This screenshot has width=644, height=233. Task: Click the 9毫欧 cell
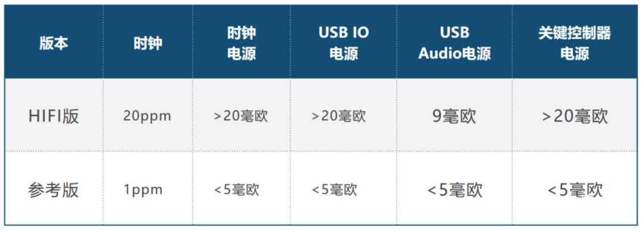click(454, 116)
